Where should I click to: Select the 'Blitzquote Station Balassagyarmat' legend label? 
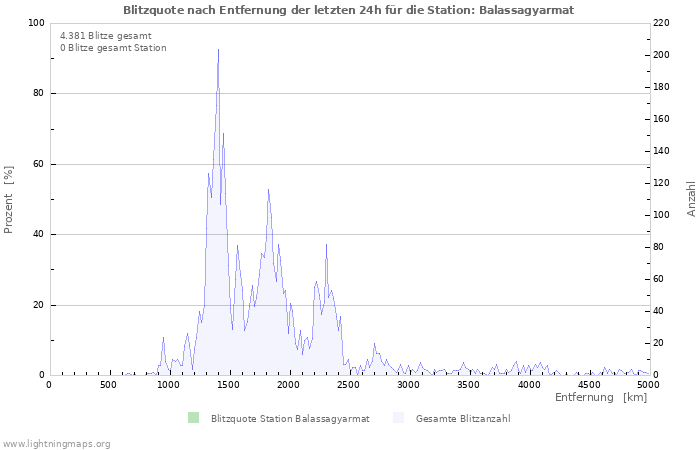tap(290, 419)
